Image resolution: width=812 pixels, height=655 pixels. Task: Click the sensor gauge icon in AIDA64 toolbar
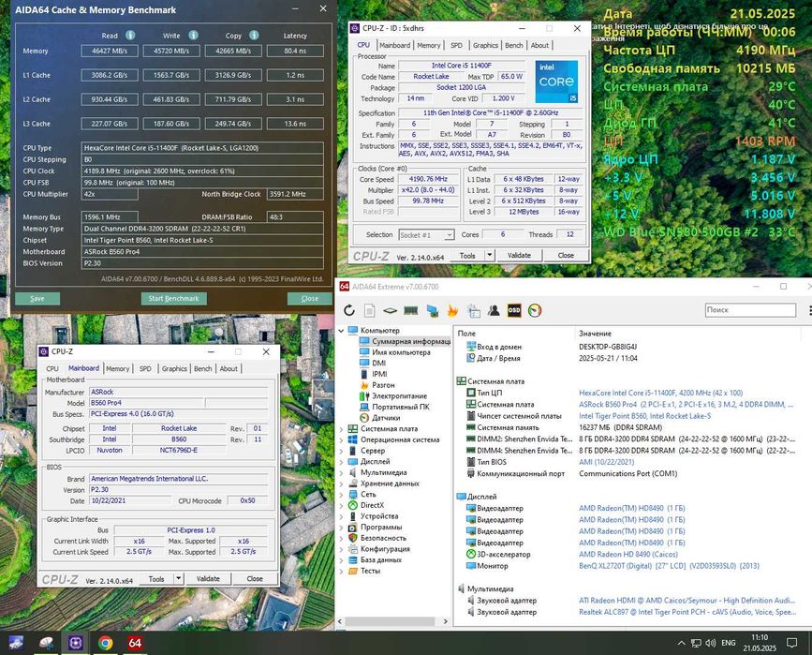pyautogui.click(x=535, y=310)
